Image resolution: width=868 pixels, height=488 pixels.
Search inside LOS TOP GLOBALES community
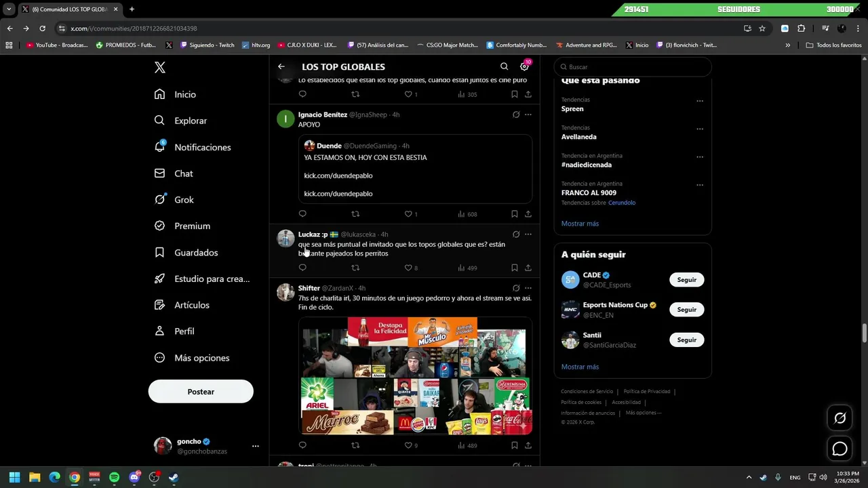click(504, 66)
